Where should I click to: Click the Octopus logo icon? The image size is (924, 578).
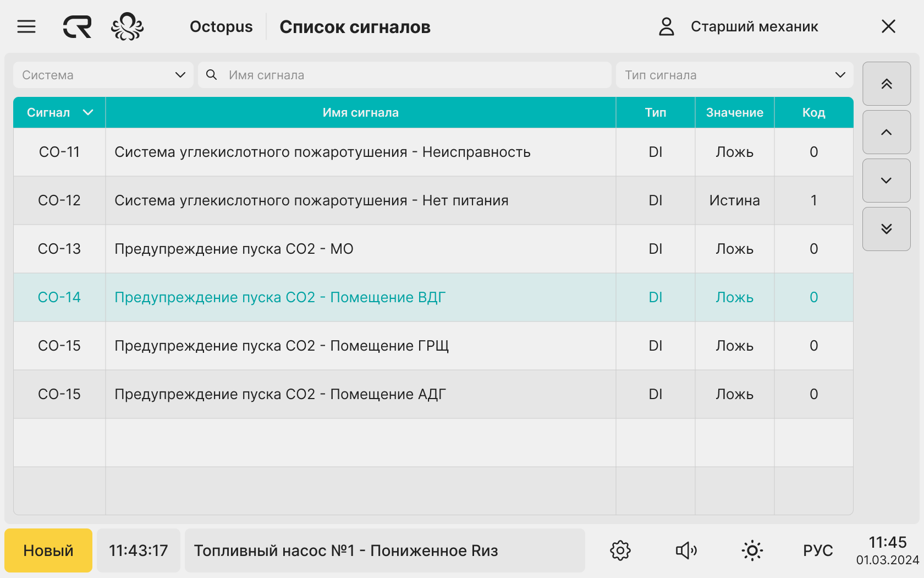[127, 26]
